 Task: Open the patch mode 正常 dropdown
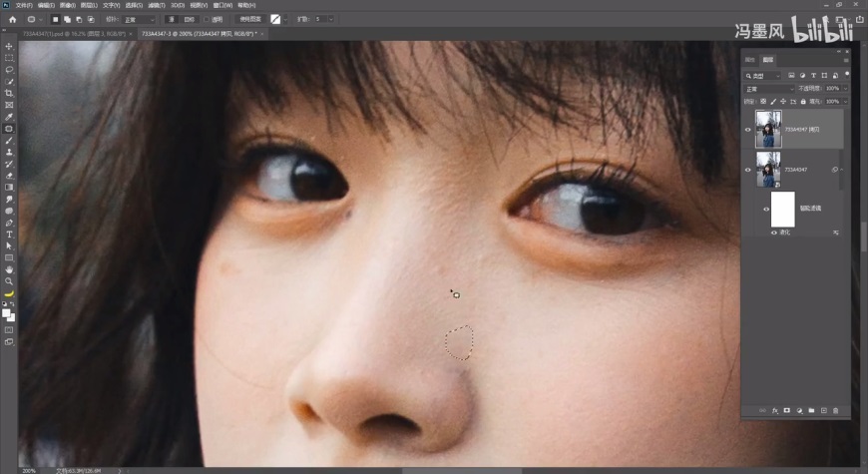(140, 19)
